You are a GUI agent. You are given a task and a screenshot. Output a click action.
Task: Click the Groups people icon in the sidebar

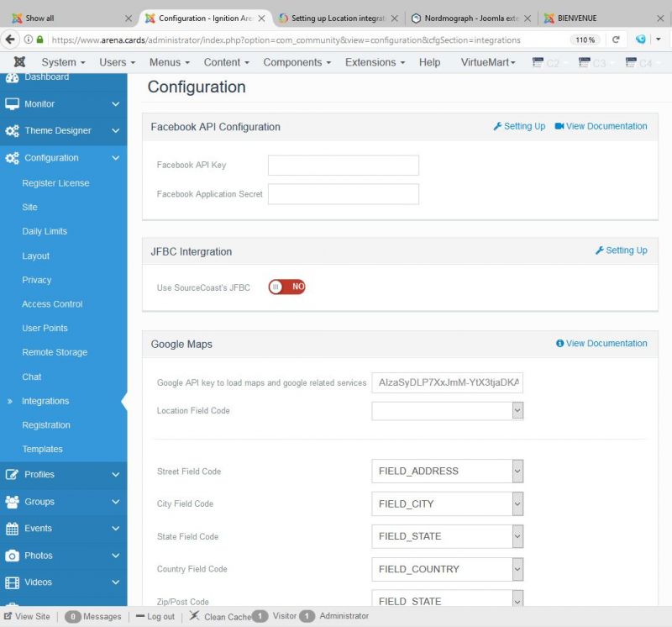click(12, 501)
